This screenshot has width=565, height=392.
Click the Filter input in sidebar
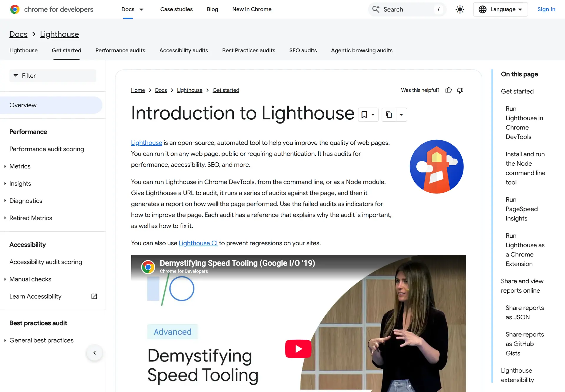53,76
